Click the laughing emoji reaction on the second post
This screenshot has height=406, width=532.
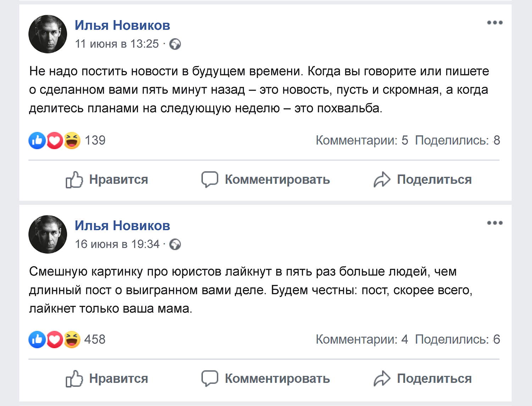[x=72, y=339]
